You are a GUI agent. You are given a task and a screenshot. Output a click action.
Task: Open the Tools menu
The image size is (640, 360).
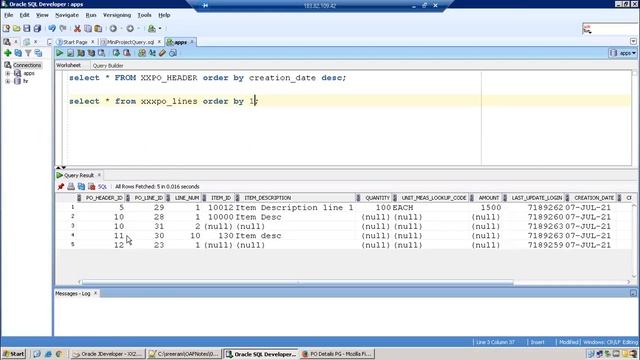click(x=144, y=15)
